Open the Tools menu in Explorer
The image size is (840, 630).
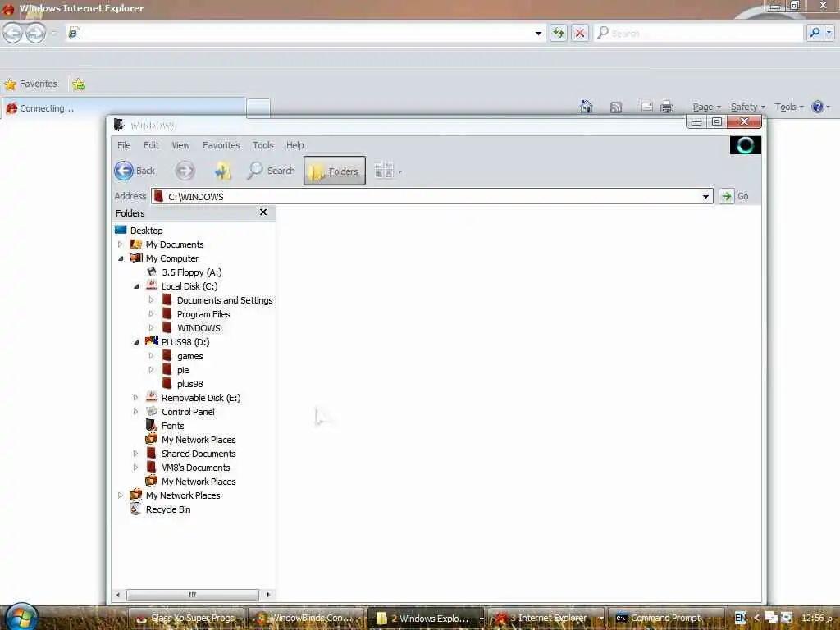point(263,145)
